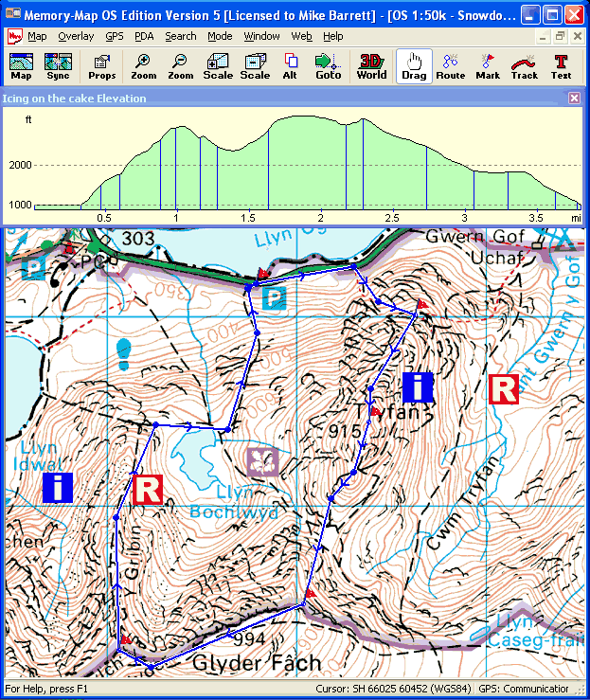Select the Route creation tool
This screenshot has height=700, width=590.
[x=450, y=66]
